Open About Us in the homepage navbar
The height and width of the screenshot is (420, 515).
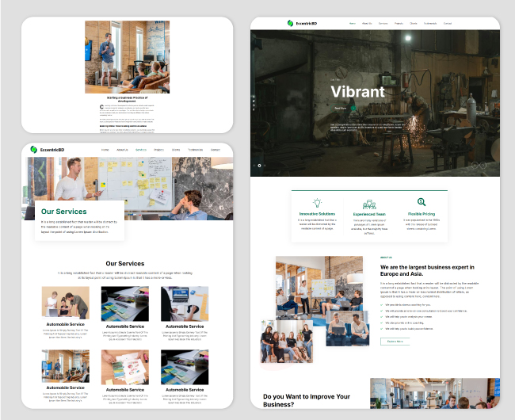pyautogui.click(x=367, y=24)
